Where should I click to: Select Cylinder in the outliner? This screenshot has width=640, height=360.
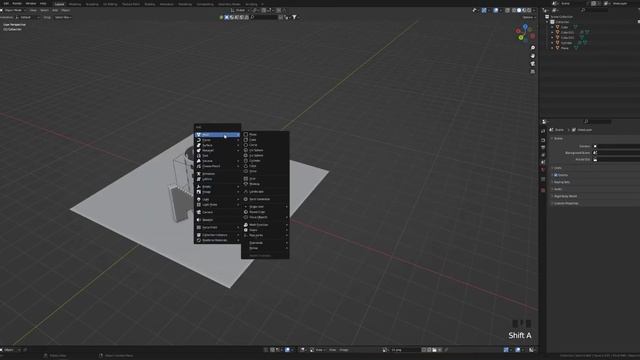[x=567, y=43]
